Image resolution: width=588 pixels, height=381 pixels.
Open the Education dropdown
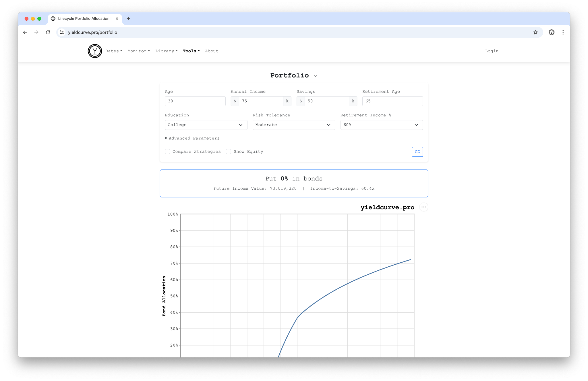coord(206,125)
